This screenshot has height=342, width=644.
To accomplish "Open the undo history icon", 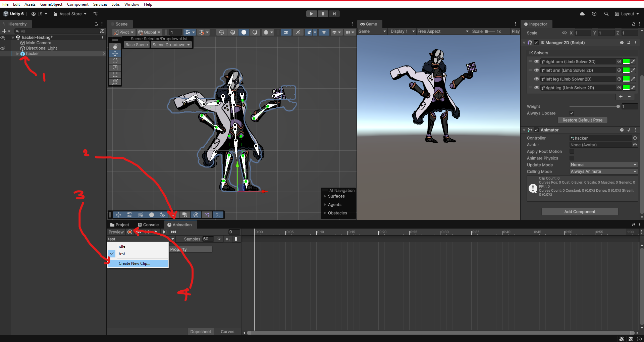I will [594, 14].
